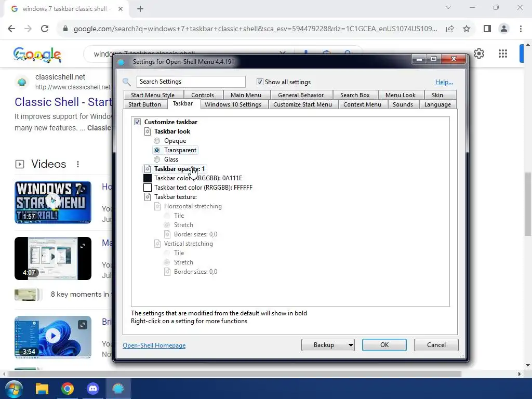
Task: Click the Open-Shell taskbar icon
Action: 118,389
